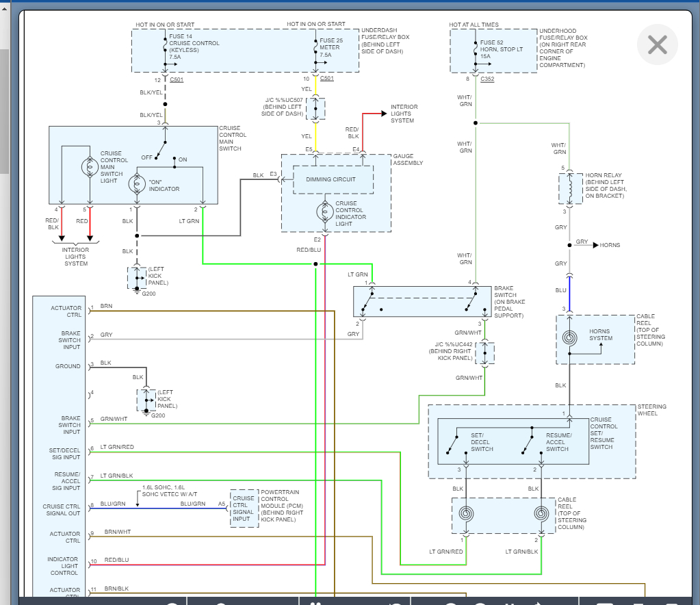Click the horns system spiral symbol
The image size is (700, 605).
pos(569,337)
